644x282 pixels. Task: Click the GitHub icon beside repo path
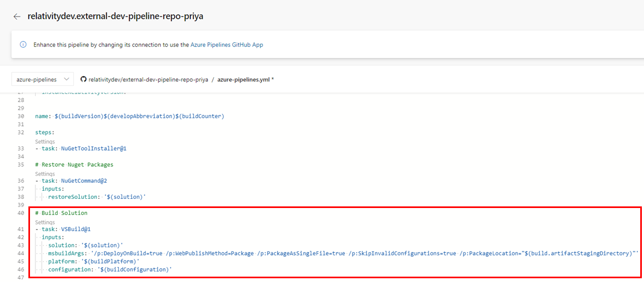tap(84, 79)
